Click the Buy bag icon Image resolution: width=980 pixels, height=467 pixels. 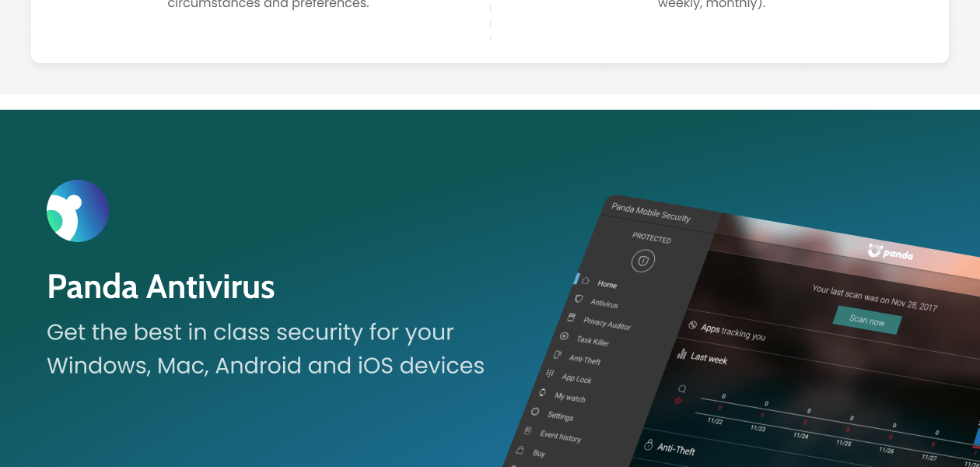pyautogui.click(x=520, y=450)
